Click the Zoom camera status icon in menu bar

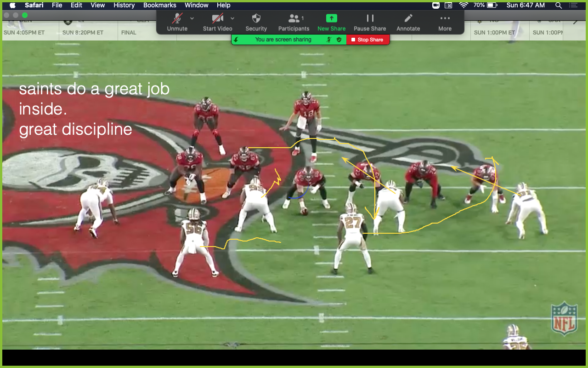[436, 5]
